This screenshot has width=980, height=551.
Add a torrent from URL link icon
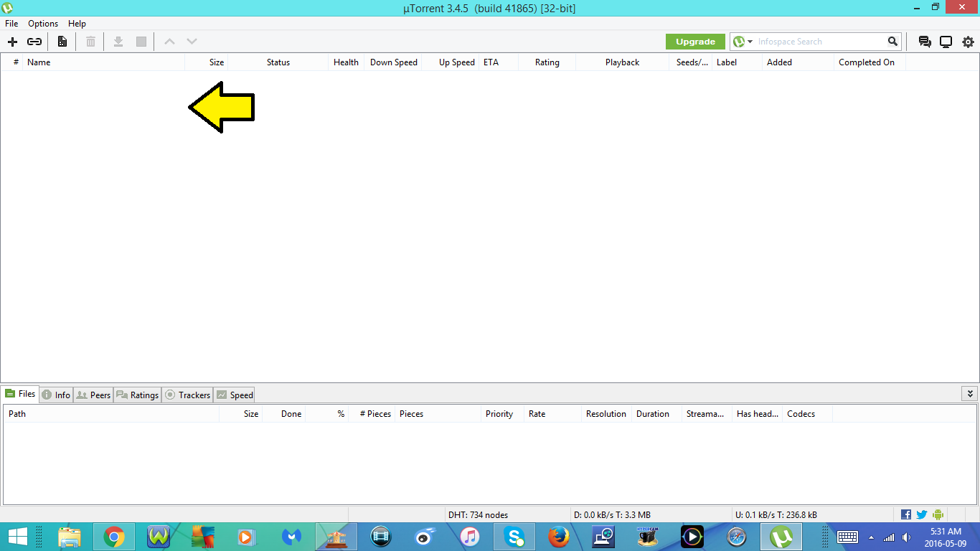click(34, 42)
